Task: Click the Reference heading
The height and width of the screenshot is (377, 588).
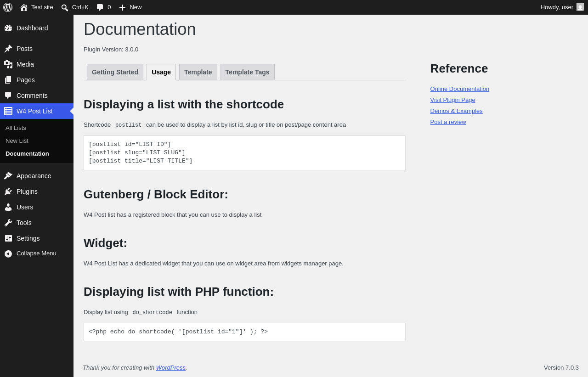Action: 459,68
